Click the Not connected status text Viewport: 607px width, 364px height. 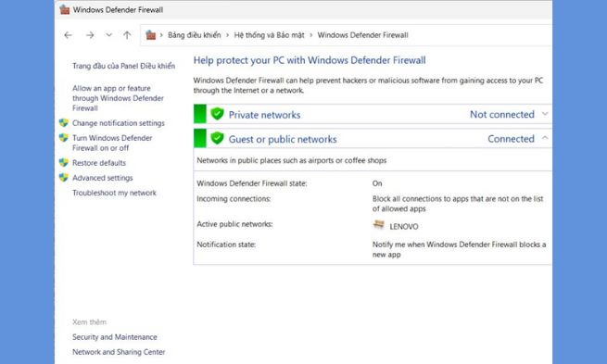coord(502,115)
